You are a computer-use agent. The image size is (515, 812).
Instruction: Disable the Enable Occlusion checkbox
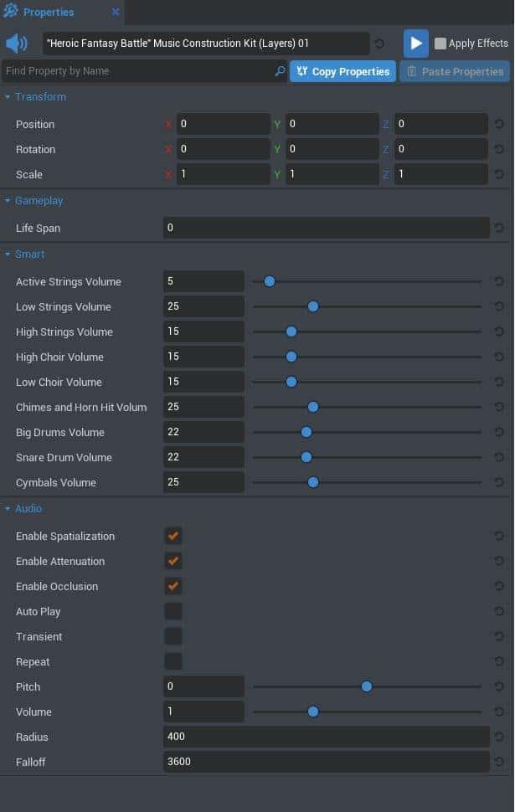tap(173, 586)
